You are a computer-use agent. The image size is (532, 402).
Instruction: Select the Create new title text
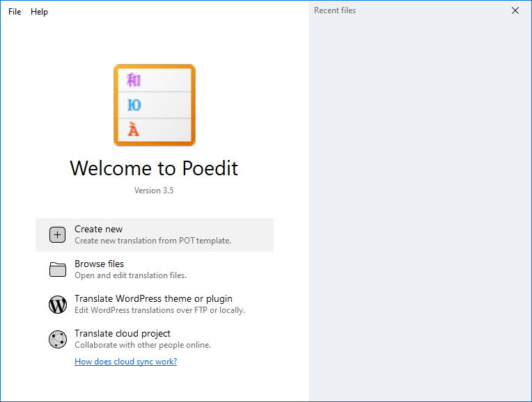tap(98, 229)
